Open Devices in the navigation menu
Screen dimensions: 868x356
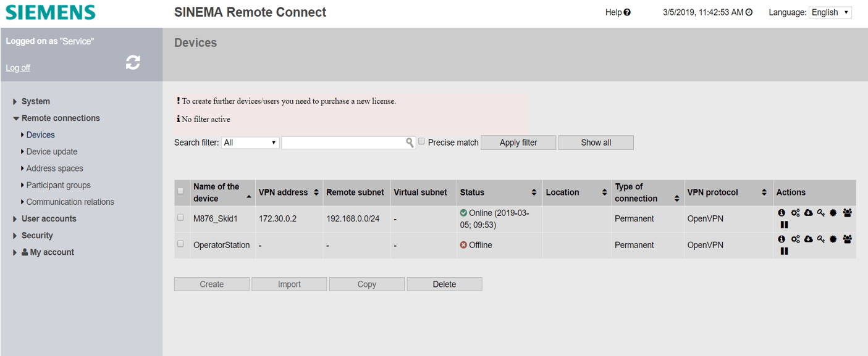coord(40,135)
